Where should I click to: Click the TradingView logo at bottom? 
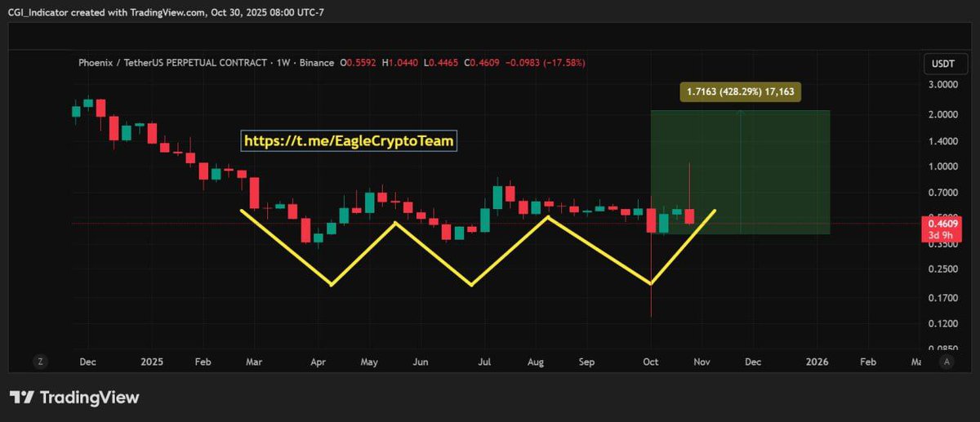[x=74, y=398]
